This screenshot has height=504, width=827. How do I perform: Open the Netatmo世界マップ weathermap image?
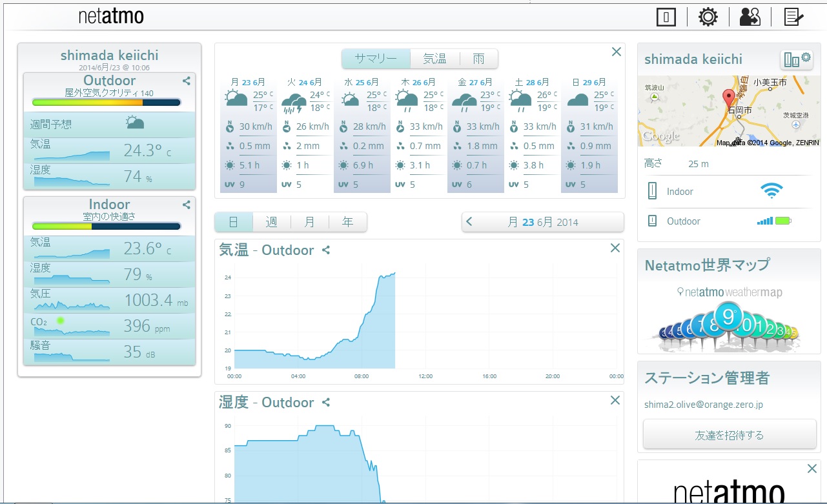729,318
